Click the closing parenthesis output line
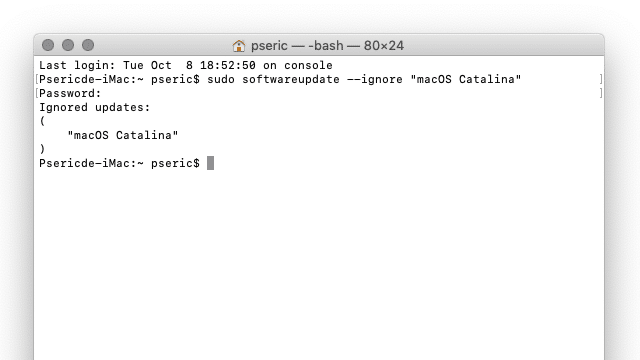Image resolution: width=640 pixels, height=360 pixels. [42, 149]
